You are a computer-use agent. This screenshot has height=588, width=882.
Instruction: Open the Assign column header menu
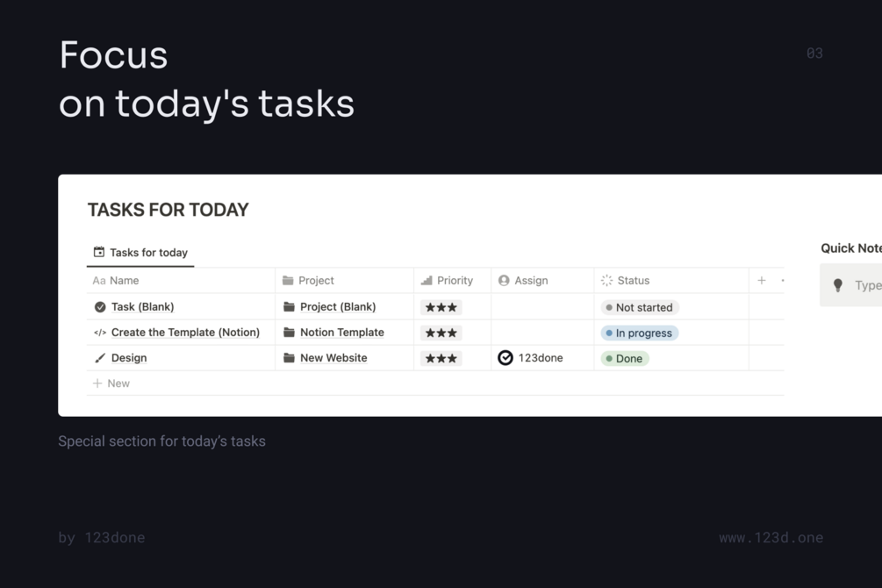[542, 280]
